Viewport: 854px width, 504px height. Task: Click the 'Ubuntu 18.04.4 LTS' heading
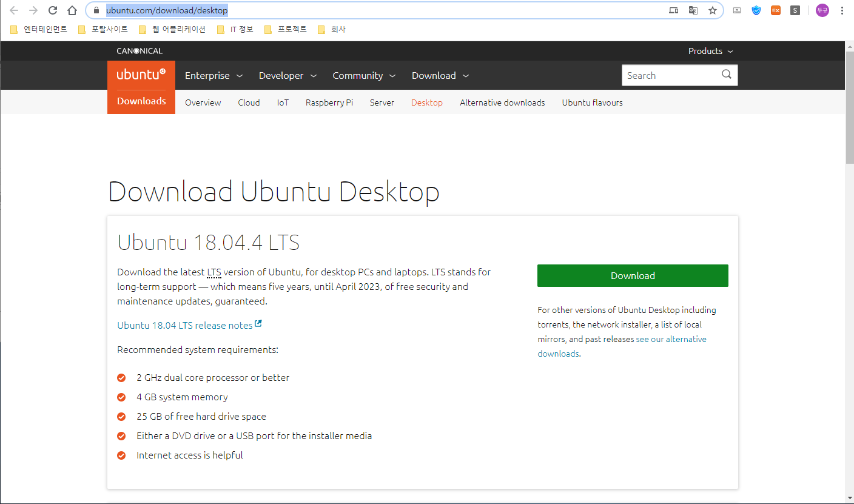(209, 243)
